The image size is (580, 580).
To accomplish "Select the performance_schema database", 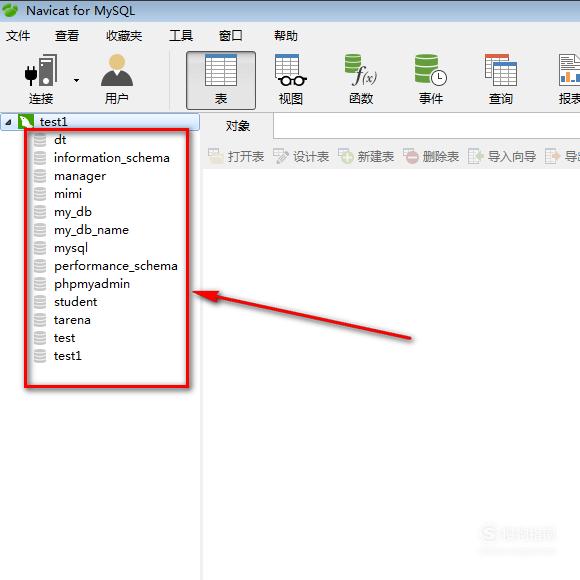I will click(116, 266).
